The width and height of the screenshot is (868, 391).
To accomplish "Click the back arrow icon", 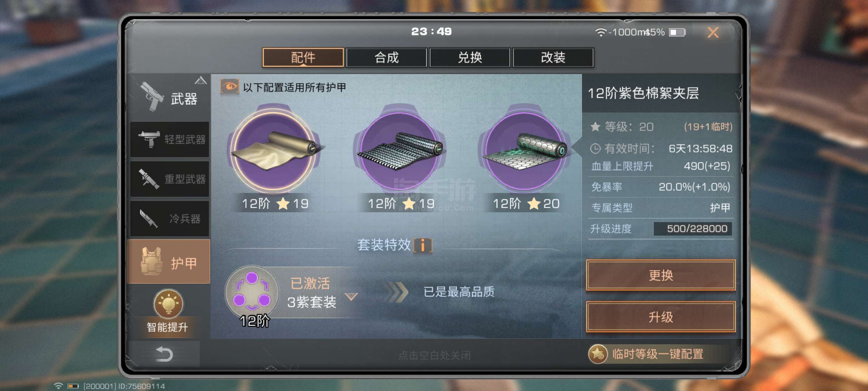I will [165, 354].
